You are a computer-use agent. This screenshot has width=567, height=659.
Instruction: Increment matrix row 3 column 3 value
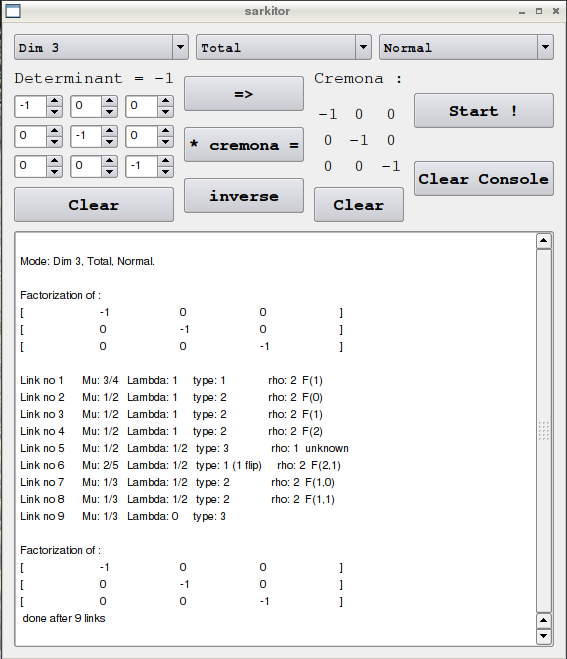(x=165, y=161)
